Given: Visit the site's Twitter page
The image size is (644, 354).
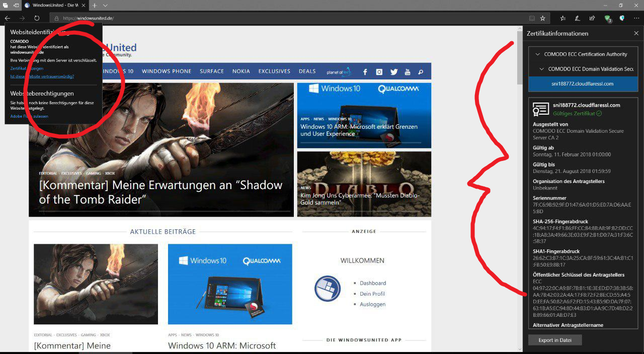Looking at the screenshot, I should (x=393, y=72).
